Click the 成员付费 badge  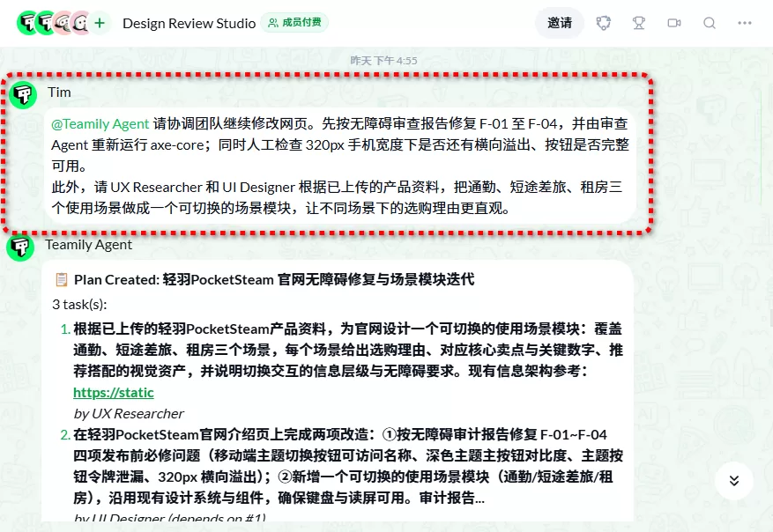[x=294, y=23]
